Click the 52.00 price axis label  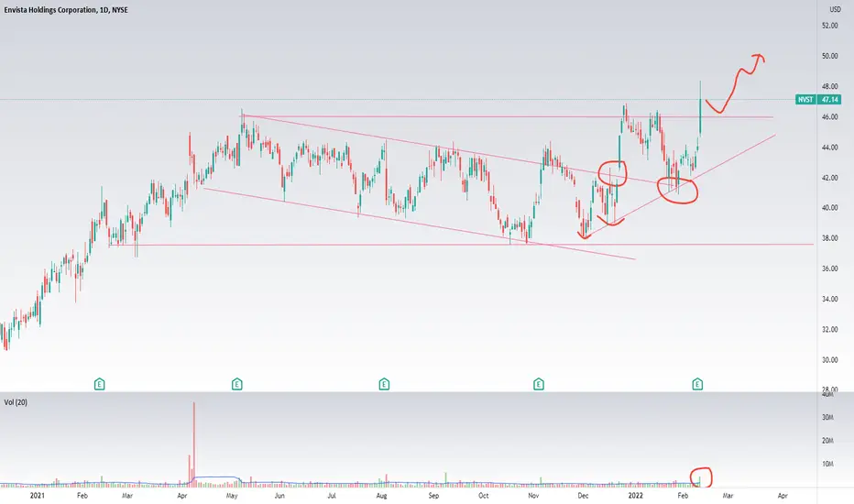830,26
